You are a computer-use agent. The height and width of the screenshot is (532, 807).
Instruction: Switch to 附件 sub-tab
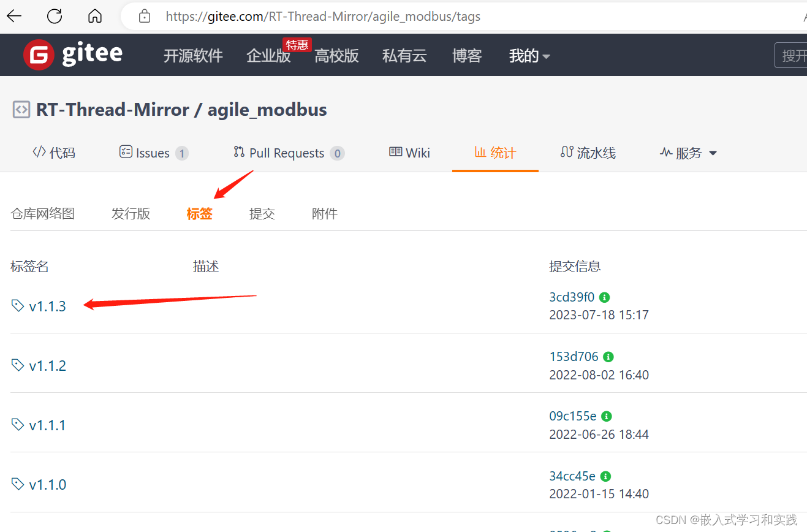coord(325,214)
